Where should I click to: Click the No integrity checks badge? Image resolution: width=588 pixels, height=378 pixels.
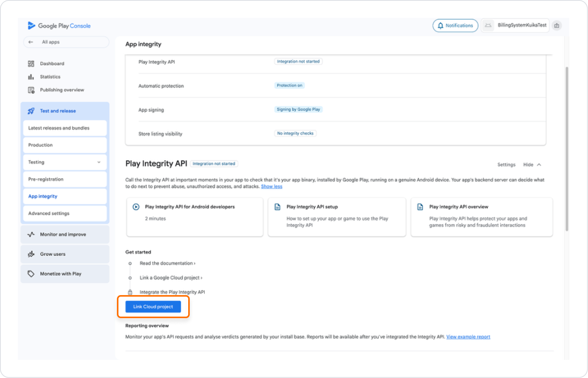(295, 134)
